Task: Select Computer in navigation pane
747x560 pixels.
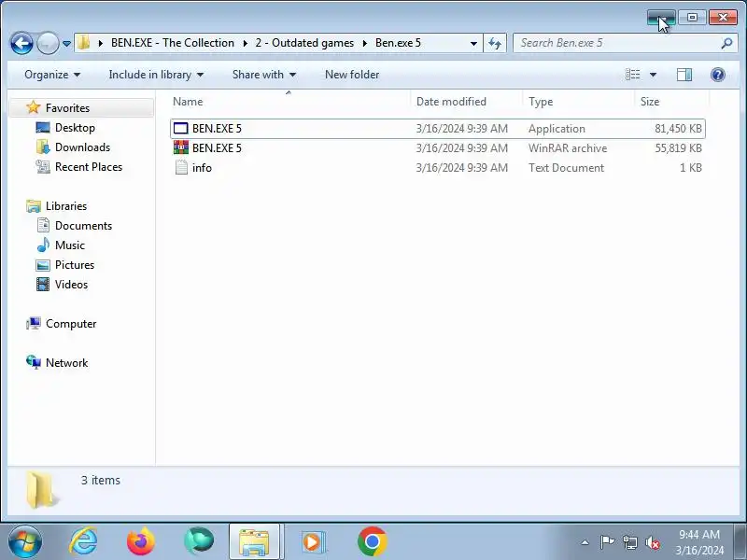Action: click(71, 324)
